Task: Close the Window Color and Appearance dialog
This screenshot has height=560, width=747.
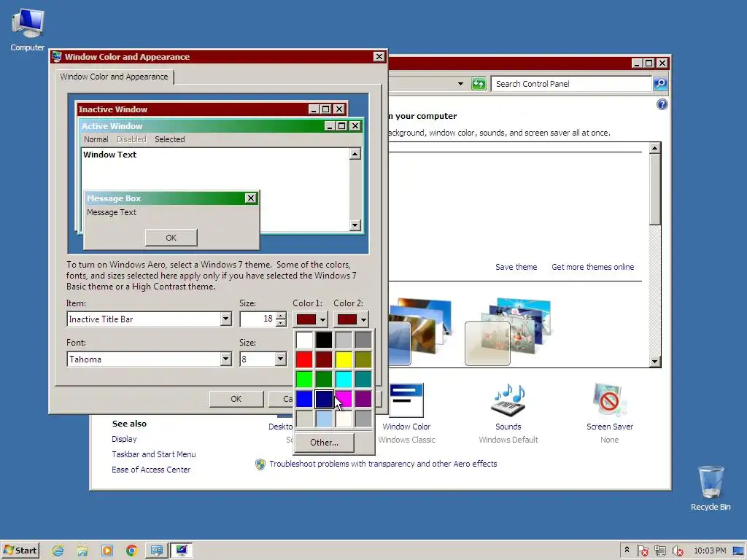Action: tap(379, 57)
